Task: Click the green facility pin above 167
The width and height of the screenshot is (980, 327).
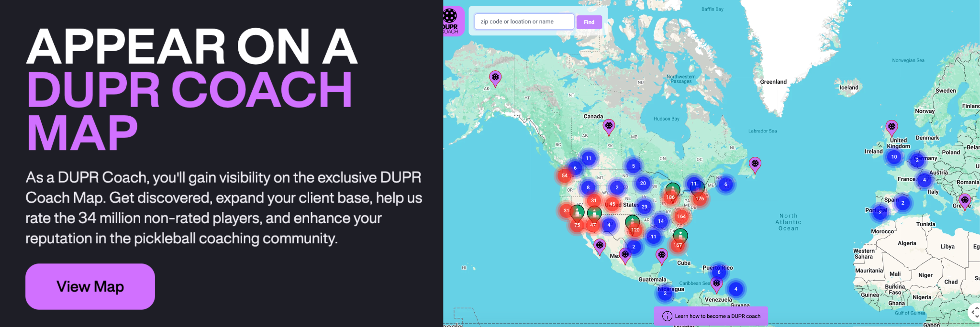Action: [680, 235]
